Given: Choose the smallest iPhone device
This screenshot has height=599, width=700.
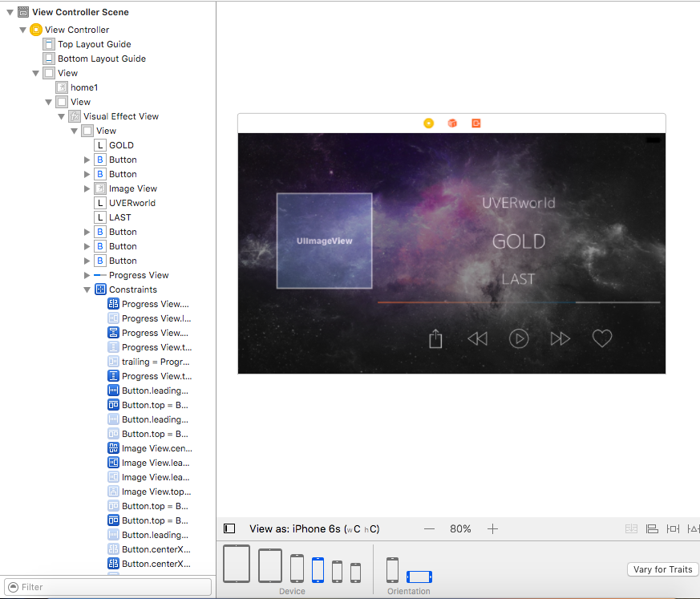Looking at the screenshot, I should point(355,573).
